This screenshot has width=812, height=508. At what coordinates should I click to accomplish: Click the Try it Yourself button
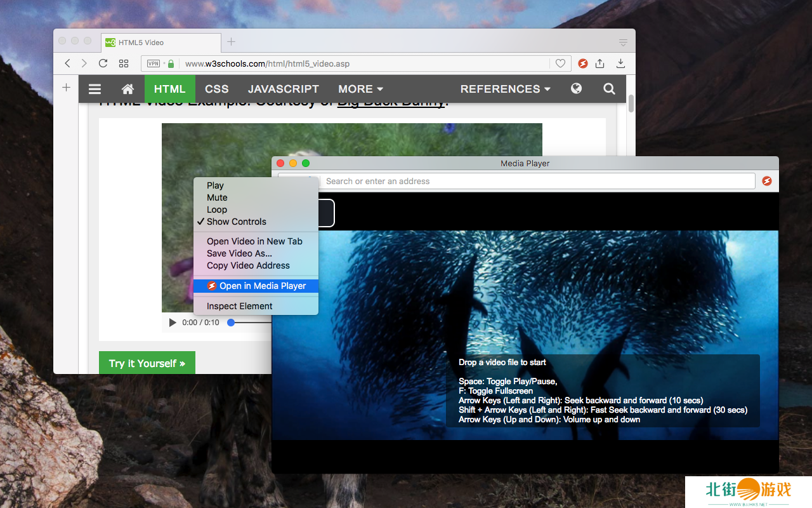147,363
